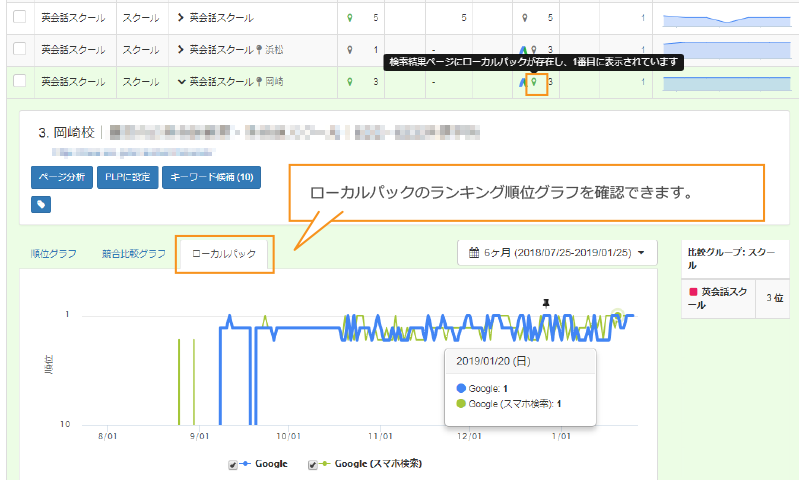Expand the first 英会話スクール keyword row
800x480 pixels.
pos(180,18)
